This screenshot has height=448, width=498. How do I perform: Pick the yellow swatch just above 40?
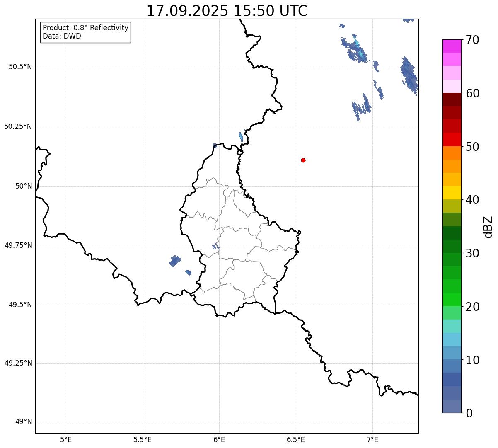(x=452, y=193)
